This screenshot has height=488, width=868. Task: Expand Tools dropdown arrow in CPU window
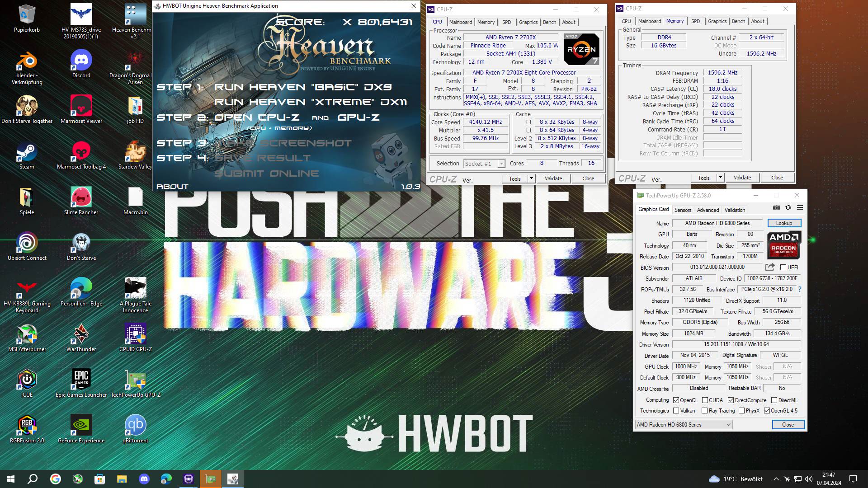pos(531,178)
